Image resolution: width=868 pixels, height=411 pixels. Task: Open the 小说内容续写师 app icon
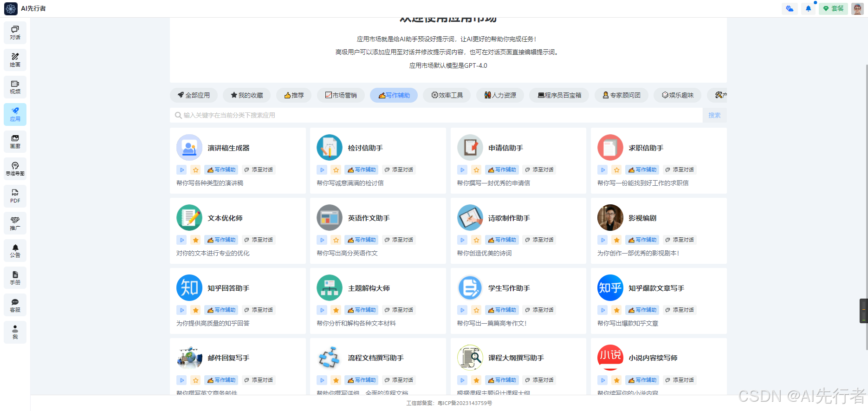pos(610,358)
